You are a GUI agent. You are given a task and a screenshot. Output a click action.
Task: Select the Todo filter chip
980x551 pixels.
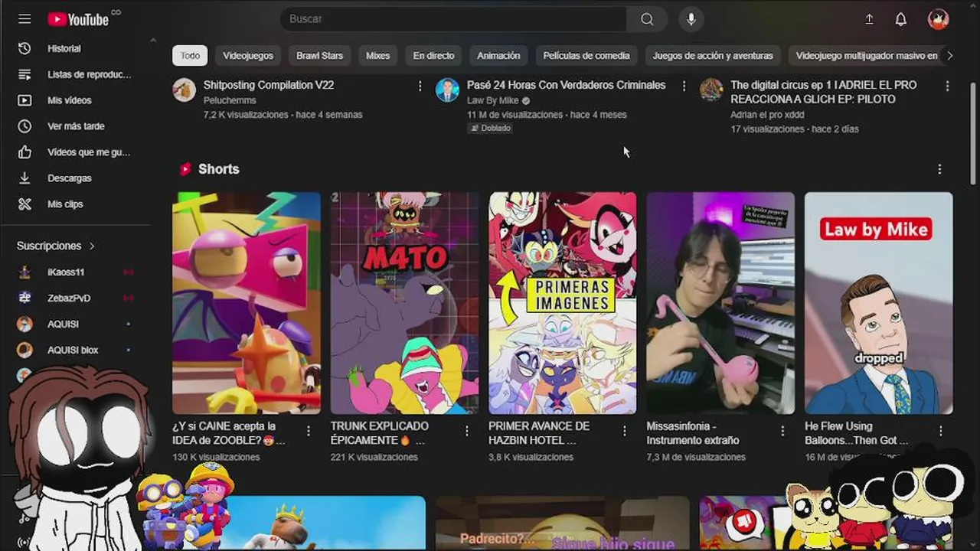pyautogui.click(x=190, y=56)
